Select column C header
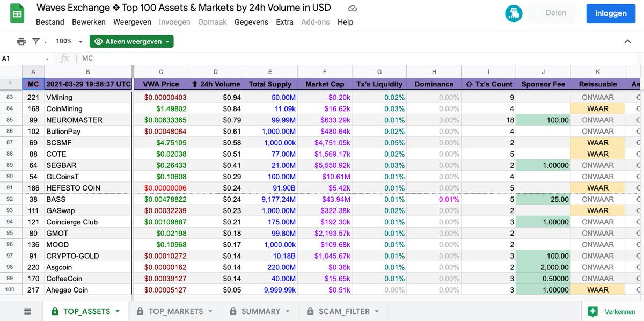Image resolution: width=644 pixels, height=321 pixels. click(x=161, y=71)
